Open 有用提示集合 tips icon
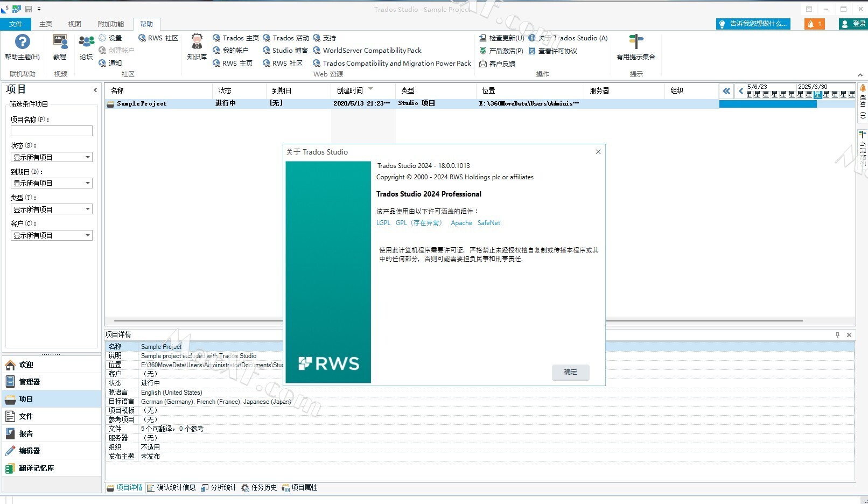Screen dimensions: 868x504 [x=636, y=47]
